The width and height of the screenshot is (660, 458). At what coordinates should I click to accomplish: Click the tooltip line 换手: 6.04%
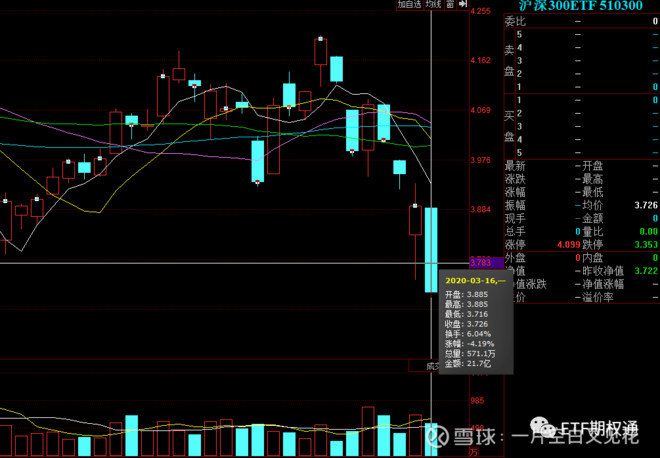(468, 334)
